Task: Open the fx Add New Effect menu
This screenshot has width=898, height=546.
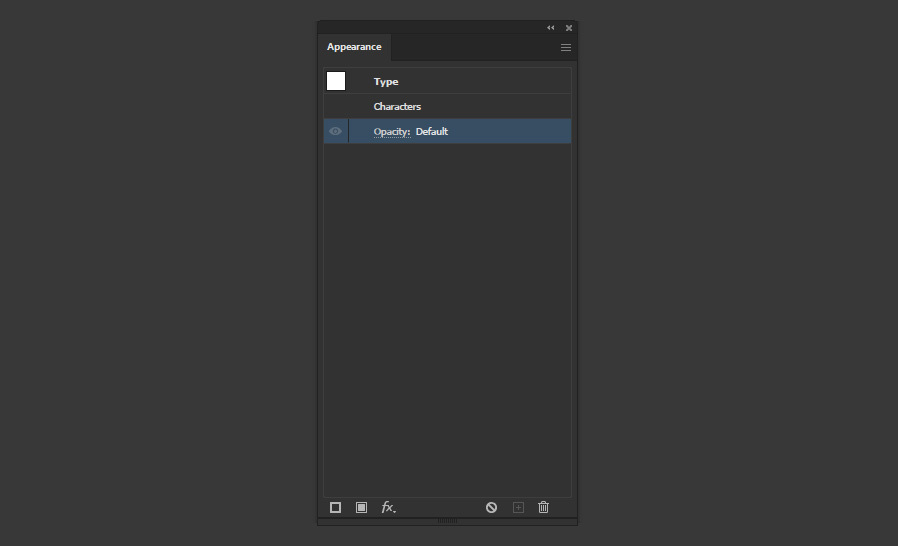Action: click(388, 508)
